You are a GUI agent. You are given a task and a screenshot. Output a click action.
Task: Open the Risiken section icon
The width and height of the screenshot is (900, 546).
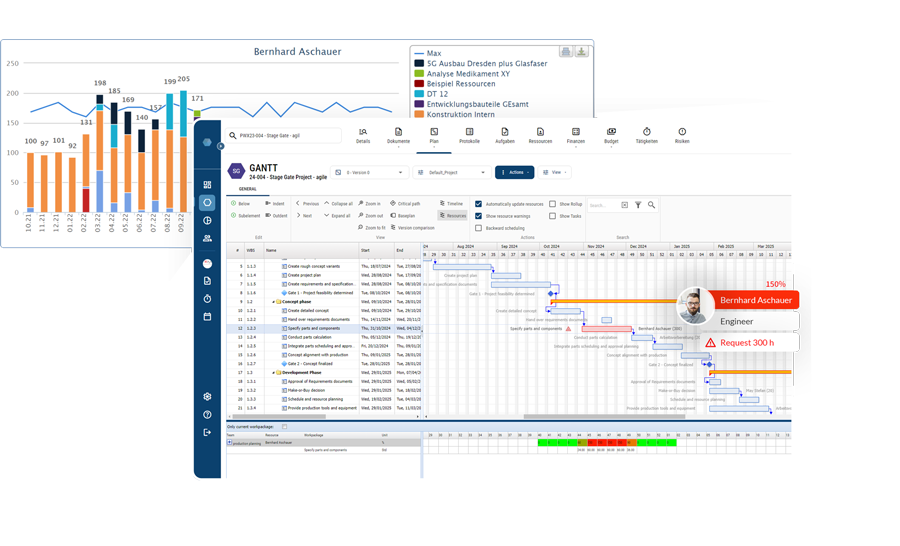click(x=682, y=132)
